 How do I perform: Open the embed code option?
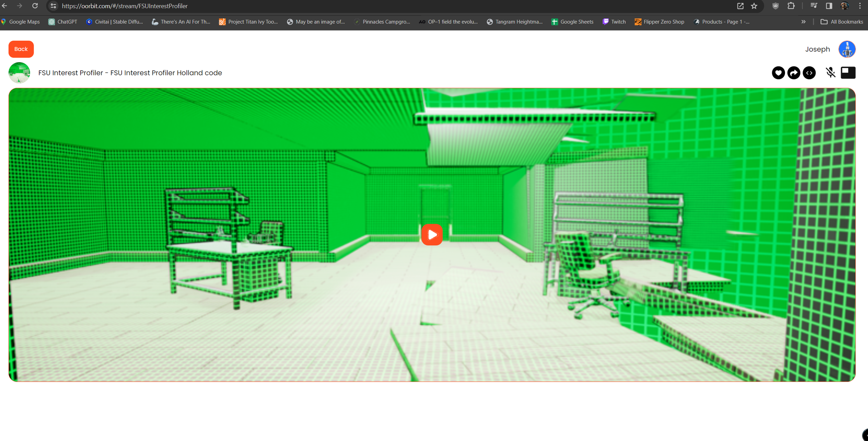(x=809, y=73)
